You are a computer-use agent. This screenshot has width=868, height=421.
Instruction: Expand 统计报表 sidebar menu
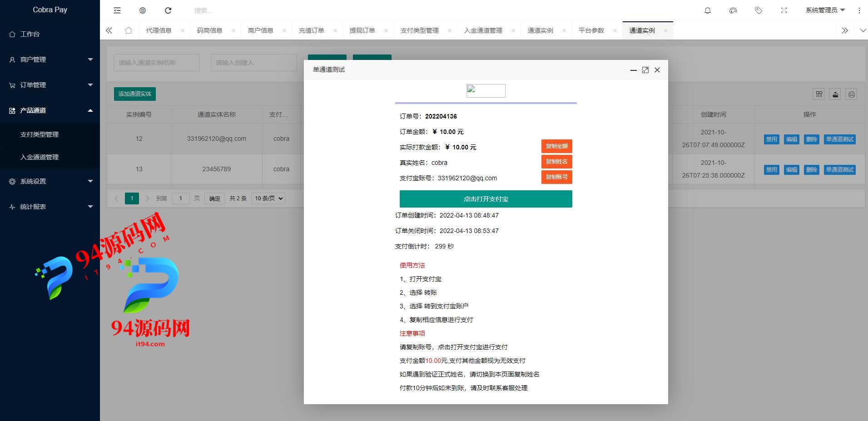[50, 207]
